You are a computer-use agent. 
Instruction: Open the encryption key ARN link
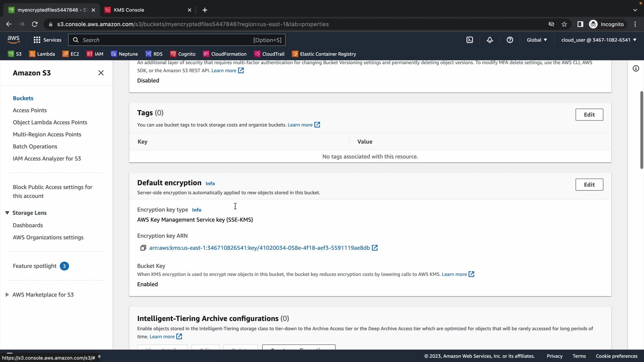[259, 248]
